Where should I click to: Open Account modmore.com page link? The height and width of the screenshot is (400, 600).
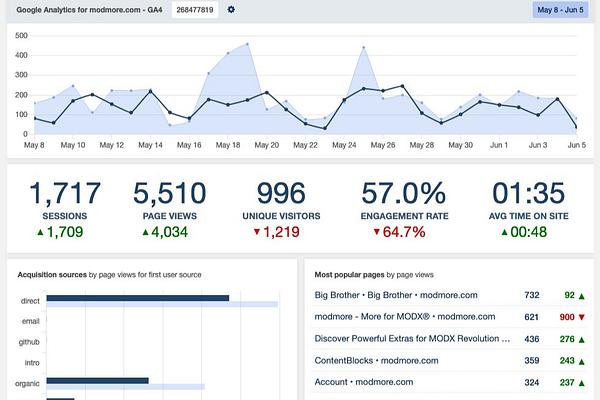click(x=364, y=382)
